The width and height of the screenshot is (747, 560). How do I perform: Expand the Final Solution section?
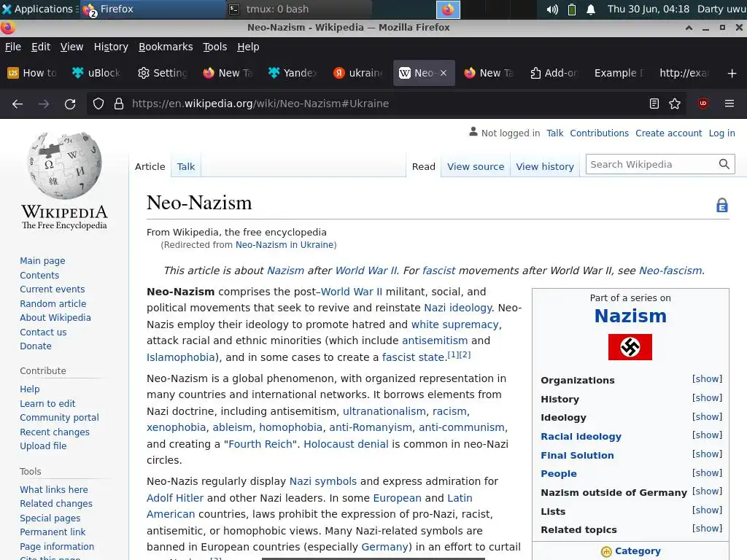click(x=707, y=454)
